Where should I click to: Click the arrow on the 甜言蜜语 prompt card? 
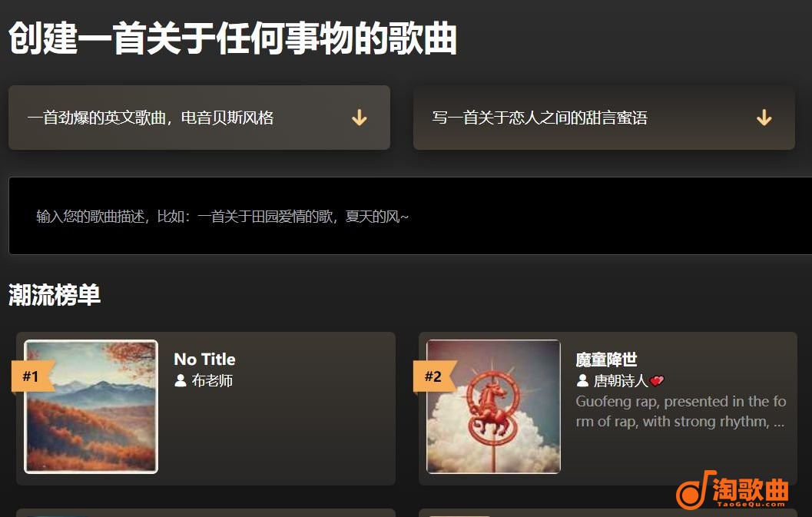coord(764,118)
